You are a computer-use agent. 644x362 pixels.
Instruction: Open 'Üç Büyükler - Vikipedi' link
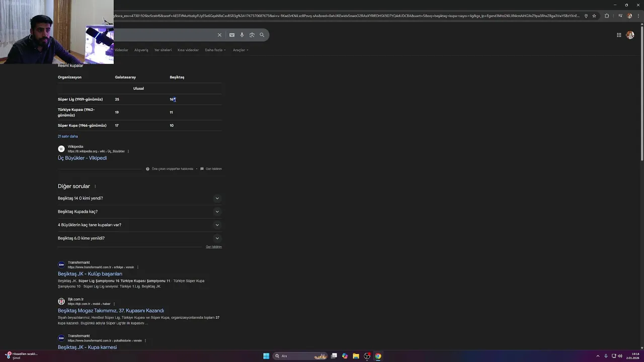(x=82, y=158)
